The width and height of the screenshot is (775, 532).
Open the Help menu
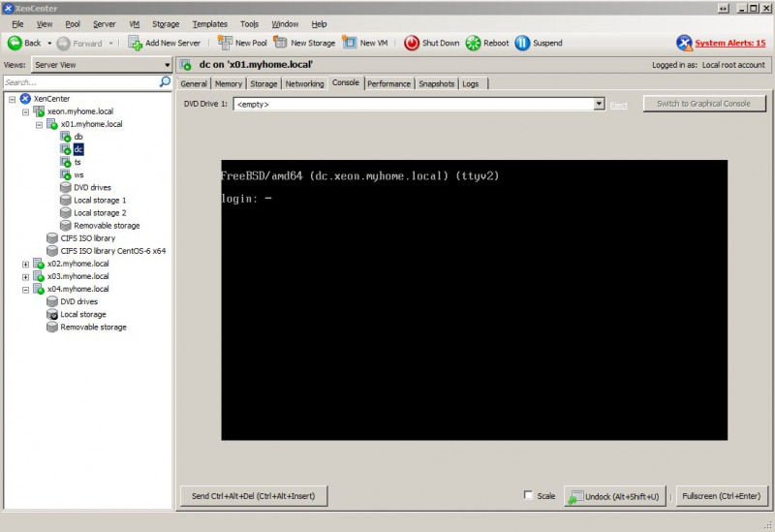click(319, 24)
